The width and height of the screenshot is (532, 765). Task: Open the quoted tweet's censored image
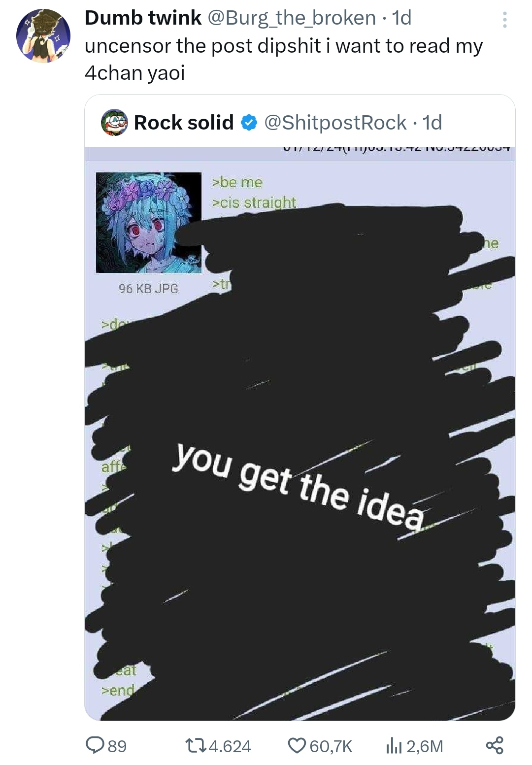click(300, 433)
